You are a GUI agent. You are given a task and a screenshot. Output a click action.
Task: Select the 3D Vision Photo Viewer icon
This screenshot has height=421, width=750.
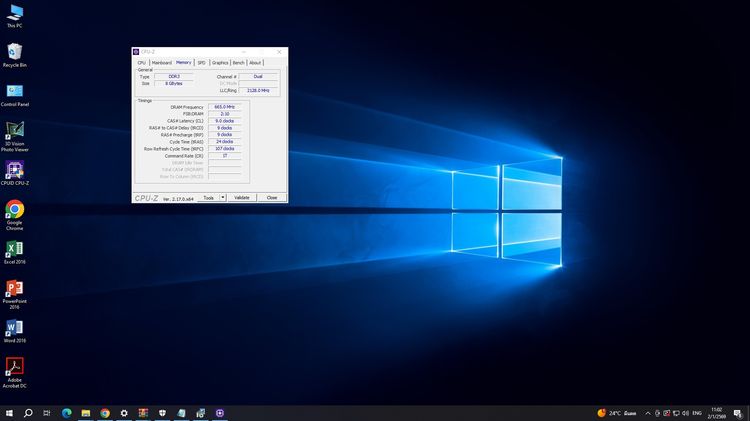coord(15,130)
